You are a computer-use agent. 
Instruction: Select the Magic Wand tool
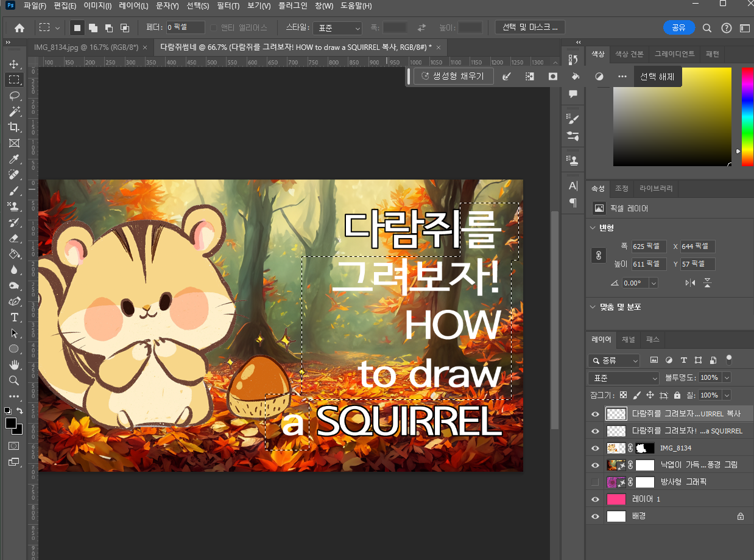coord(13,111)
